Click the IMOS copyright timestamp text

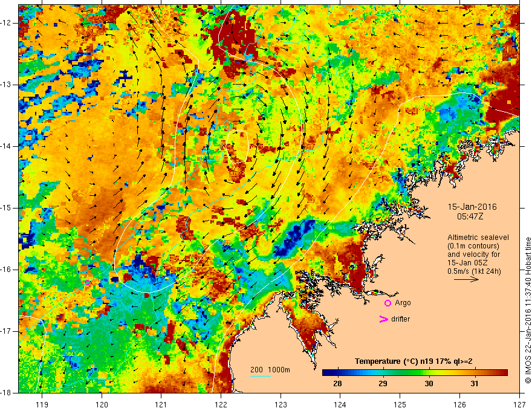[x=528, y=310]
